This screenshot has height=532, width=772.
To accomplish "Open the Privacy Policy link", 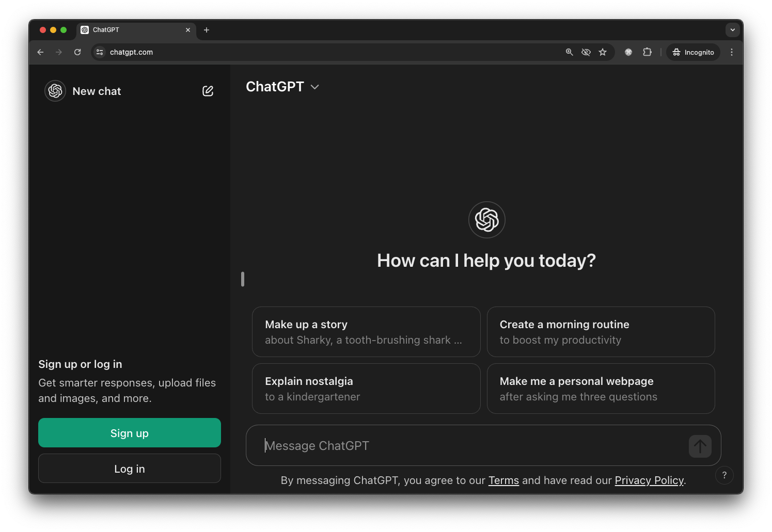I will click(x=649, y=480).
